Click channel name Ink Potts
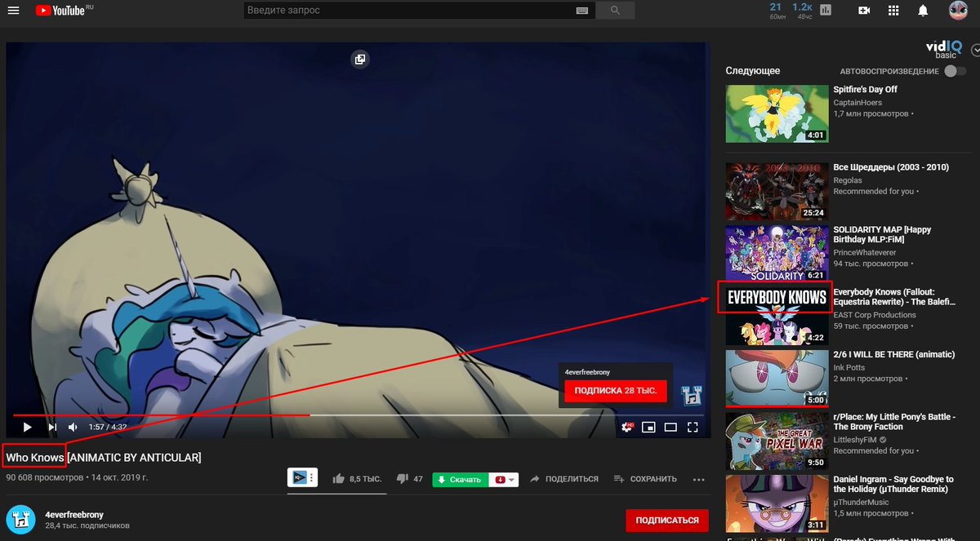The height and width of the screenshot is (541, 980). [849, 368]
